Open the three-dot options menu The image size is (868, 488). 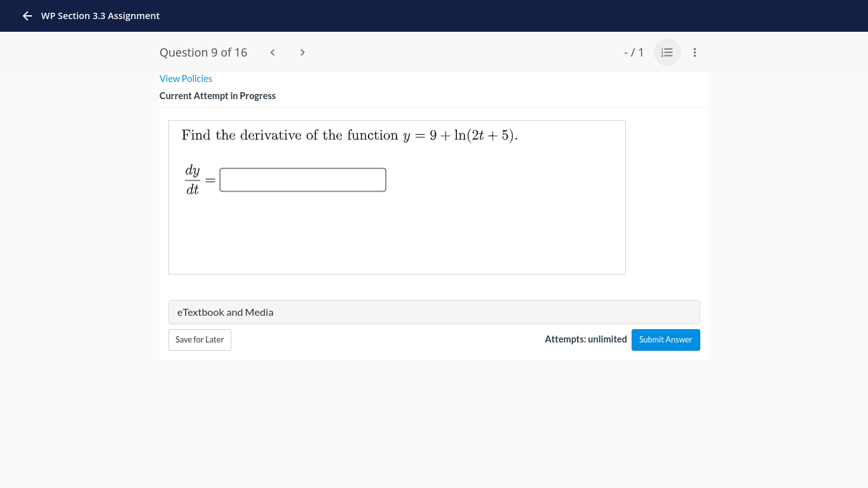click(695, 52)
